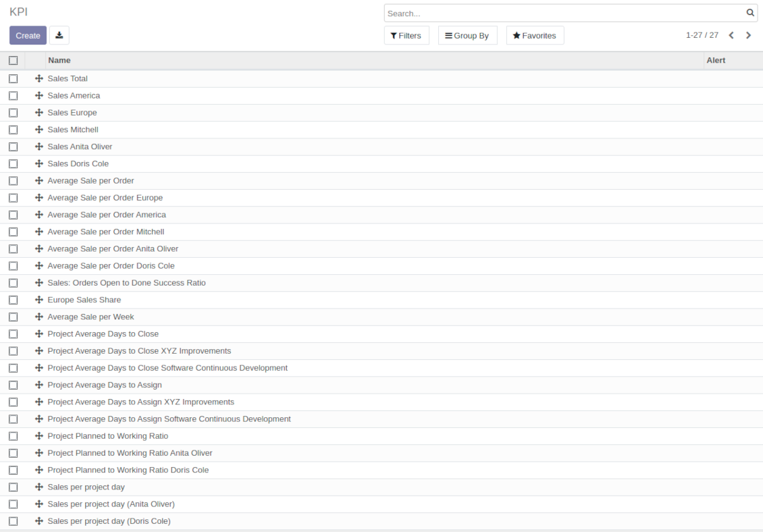Go to next page using right chevron
The height and width of the screenshot is (532, 763).
point(748,36)
